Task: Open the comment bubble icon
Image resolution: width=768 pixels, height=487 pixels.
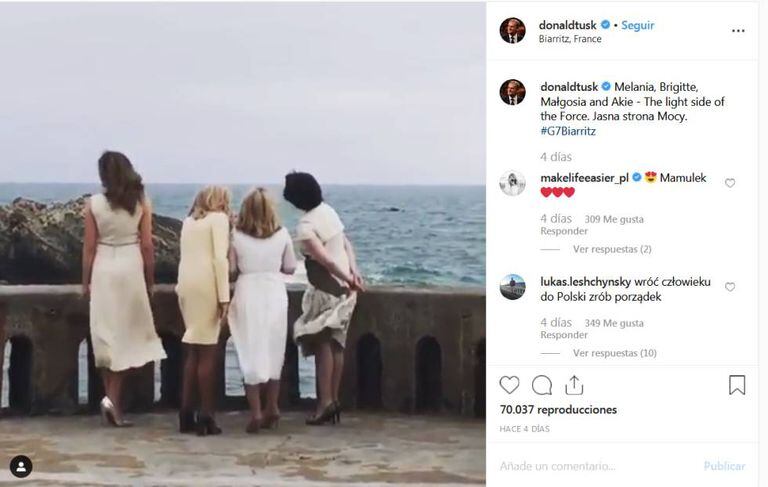Action: [x=542, y=385]
